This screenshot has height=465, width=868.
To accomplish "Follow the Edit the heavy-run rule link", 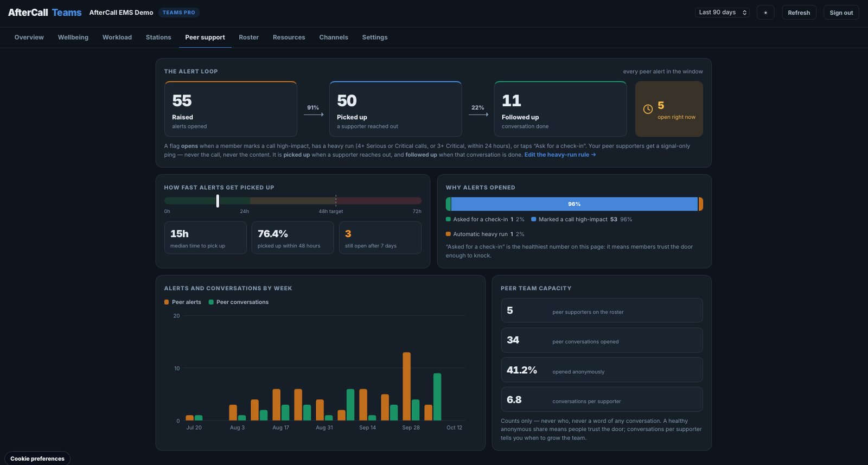I will [560, 155].
